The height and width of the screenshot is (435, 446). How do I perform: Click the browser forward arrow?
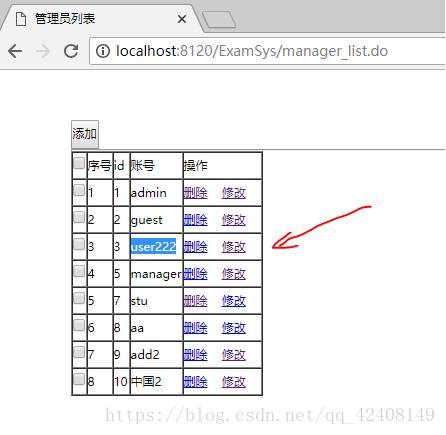click(43, 51)
